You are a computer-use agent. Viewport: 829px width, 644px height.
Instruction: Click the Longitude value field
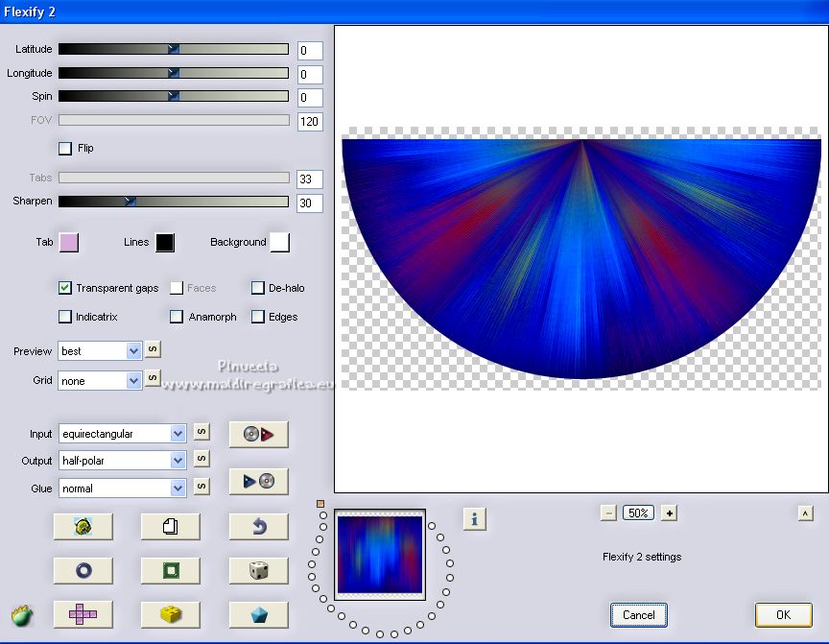(x=310, y=75)
